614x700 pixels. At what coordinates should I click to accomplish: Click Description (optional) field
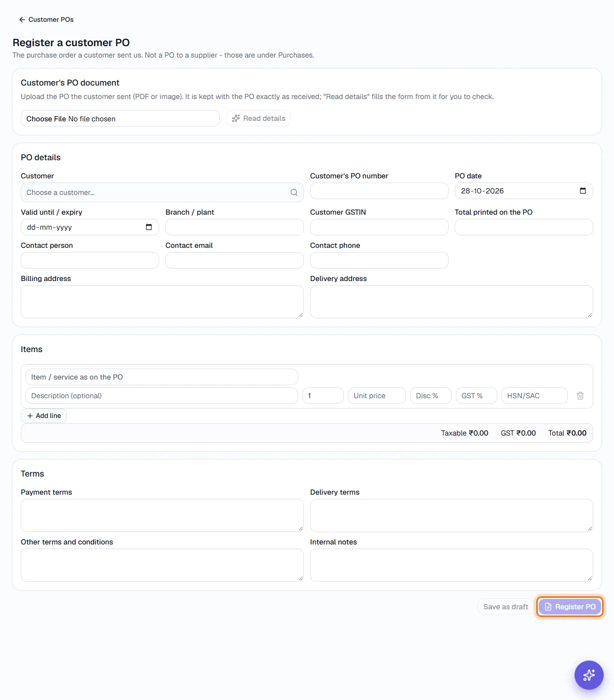162,396
